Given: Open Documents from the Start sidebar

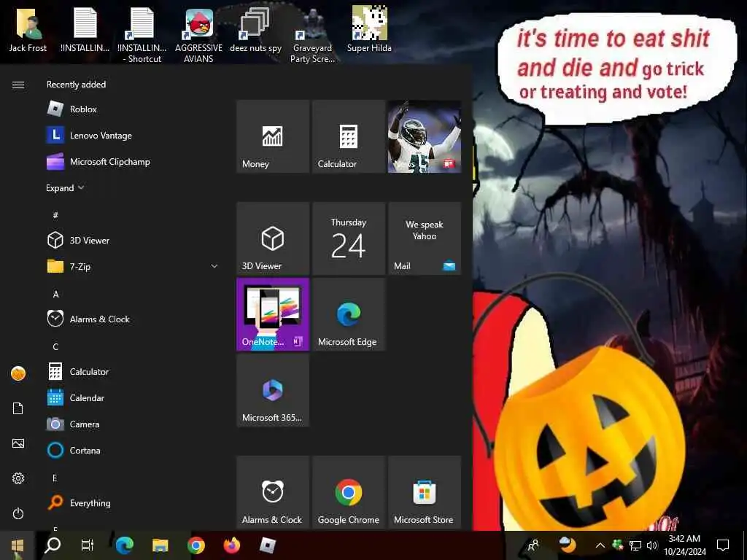Looking at the screenshot, I should click(18, 408).
